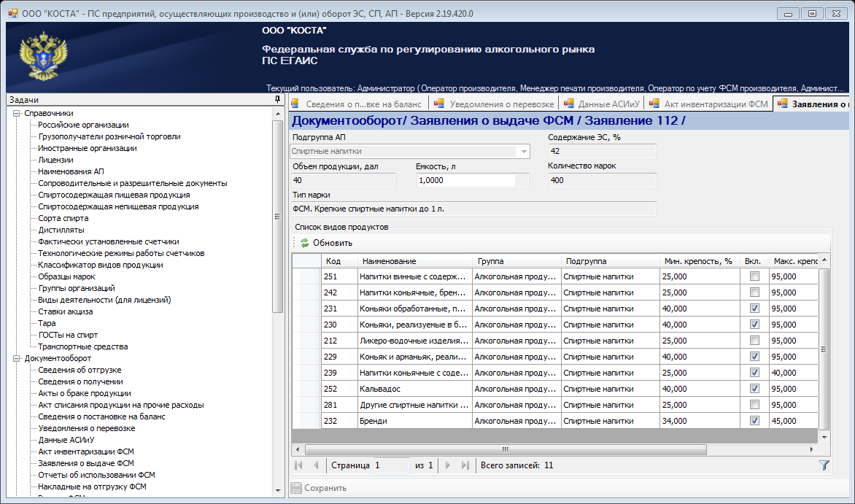Click the Обновить refresh icon

pos(305,244)
